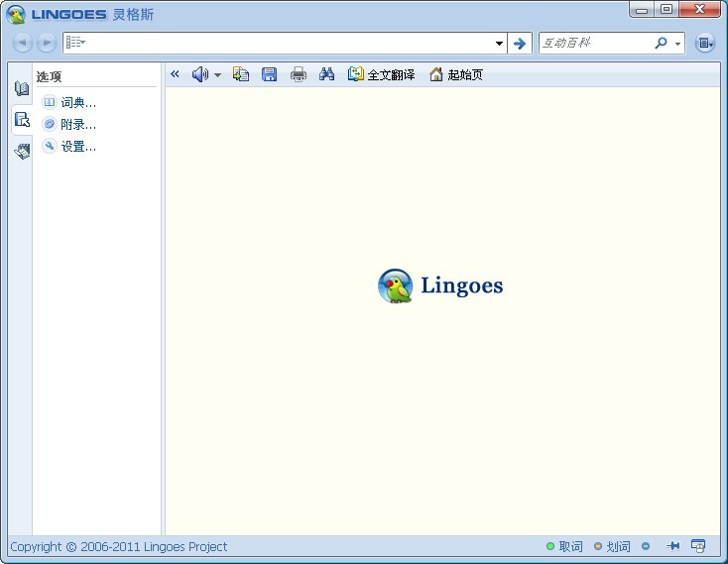Toggle 划词 selection translation in status bar

tap(612, 546)
